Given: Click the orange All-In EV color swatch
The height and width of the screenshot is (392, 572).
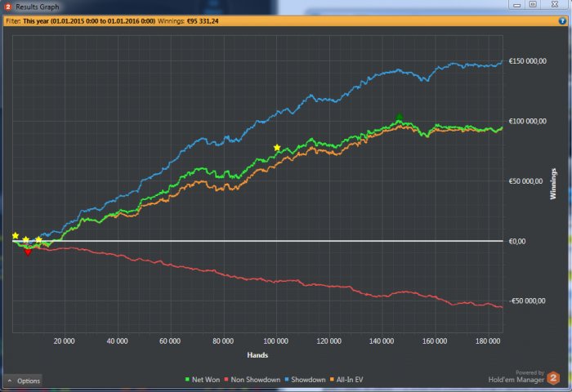Looking at the screenshot, I should pos(332,380).
